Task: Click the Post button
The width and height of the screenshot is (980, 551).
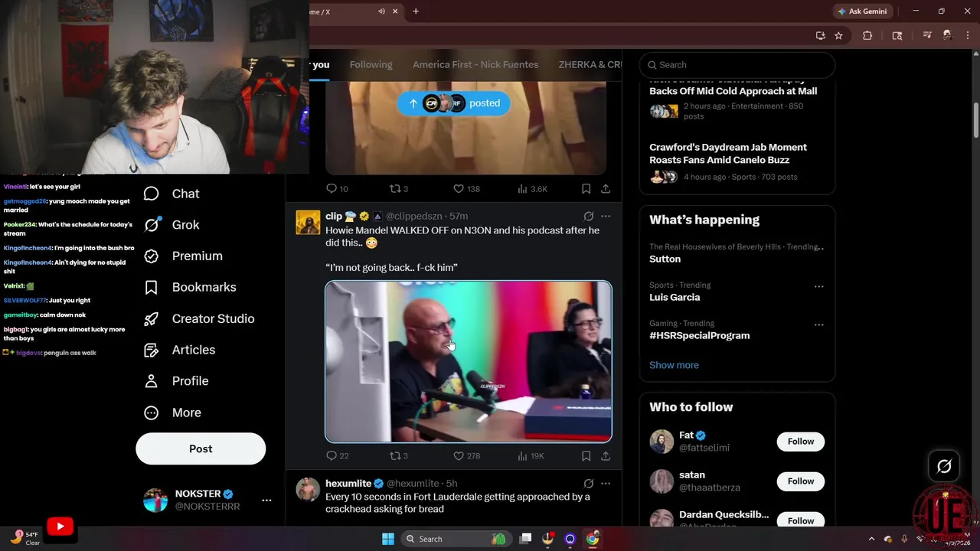Action: 201,448
